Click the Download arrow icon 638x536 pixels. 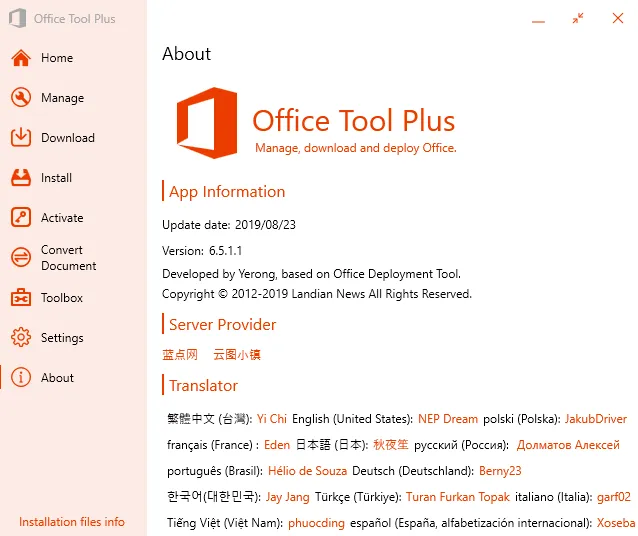click(x=21, y=138)
